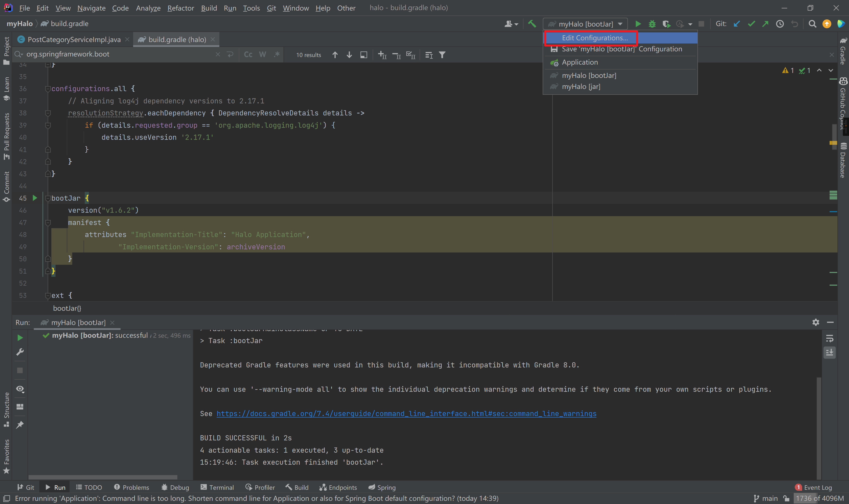Open the Endpoints tool window button
Screen dimensions: 849x504
coord(338,487)
